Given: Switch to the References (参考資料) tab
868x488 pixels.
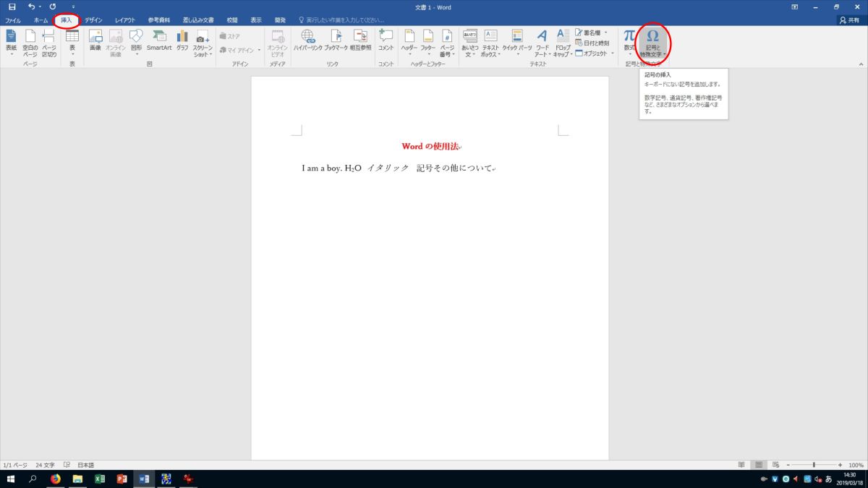Looking at the screenshot, I should pos(160,20).
